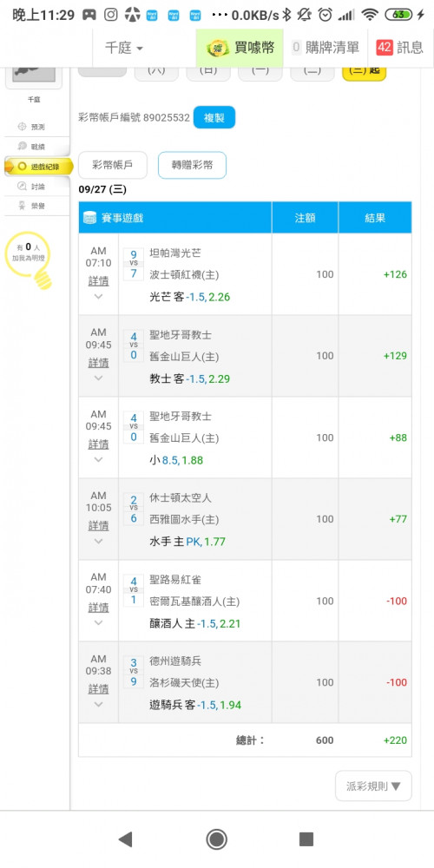
Task: Expand details chevron for 10:05 水手 game
Action: tap(99, 542)
